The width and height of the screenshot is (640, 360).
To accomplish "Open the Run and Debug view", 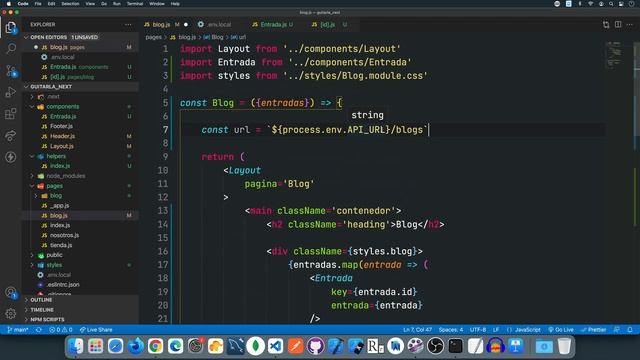I will coord(11,92).
